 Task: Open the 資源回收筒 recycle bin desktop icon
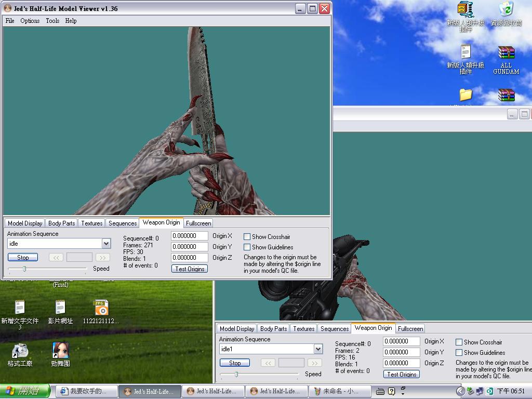[506, 9]
